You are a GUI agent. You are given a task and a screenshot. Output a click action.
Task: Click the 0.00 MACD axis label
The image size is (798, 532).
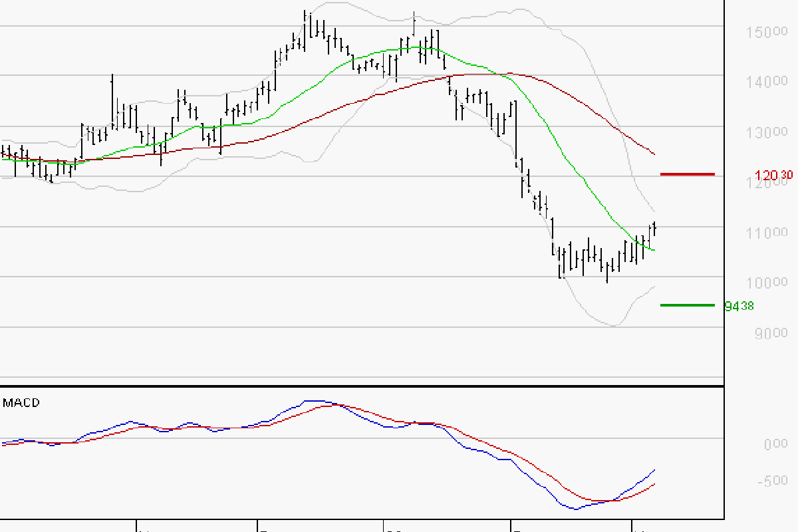(x=775, y=444)
